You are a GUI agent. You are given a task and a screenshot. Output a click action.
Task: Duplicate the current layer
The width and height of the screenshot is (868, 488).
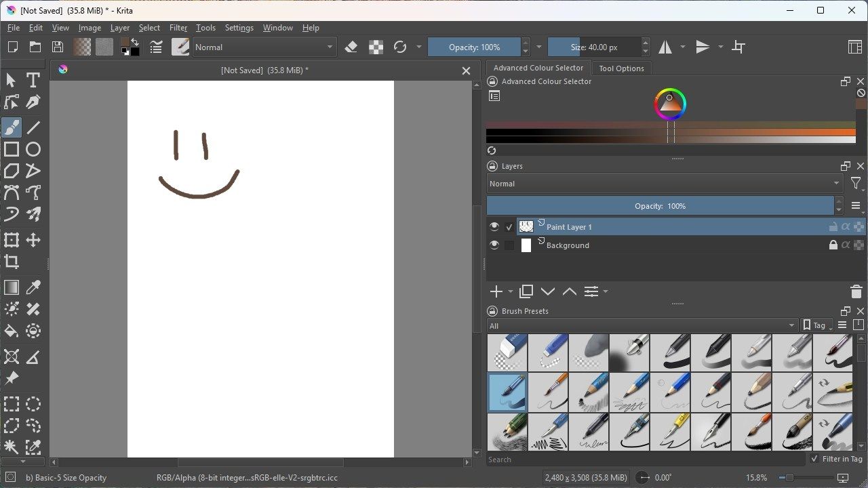pos(526,291)
